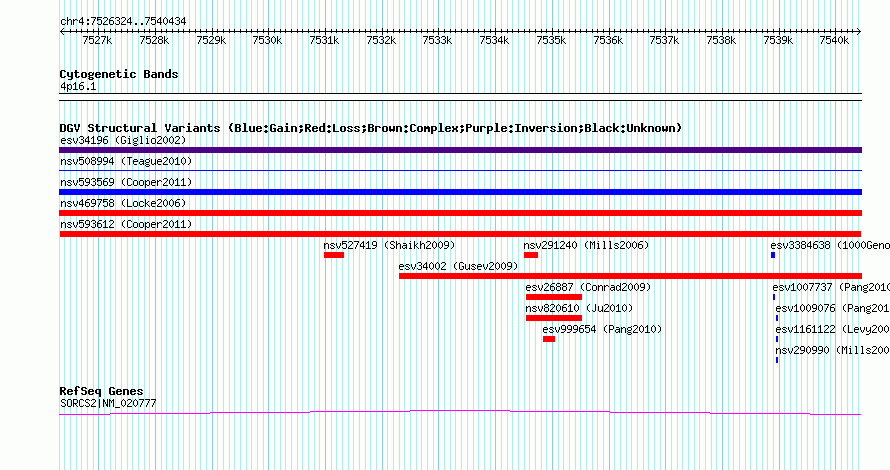Select the thin blue nsv508994 variant line
Viewport: 890px width, 470px height.
coord(460,170)
